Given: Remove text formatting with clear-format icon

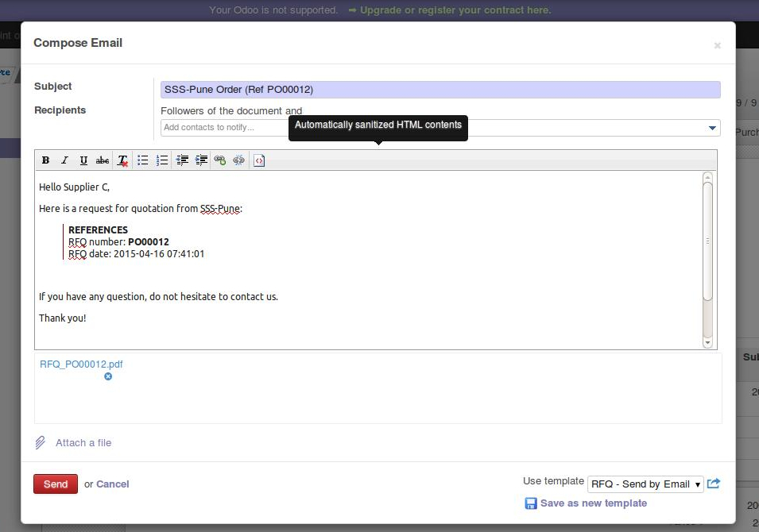Looking at the screenshot, I should tap(122, 160).
